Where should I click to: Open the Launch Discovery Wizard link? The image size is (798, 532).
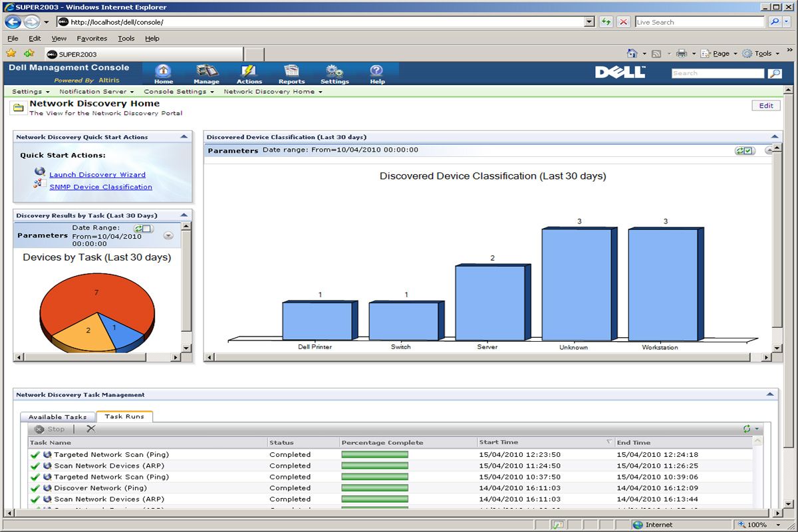pos(97,175)
